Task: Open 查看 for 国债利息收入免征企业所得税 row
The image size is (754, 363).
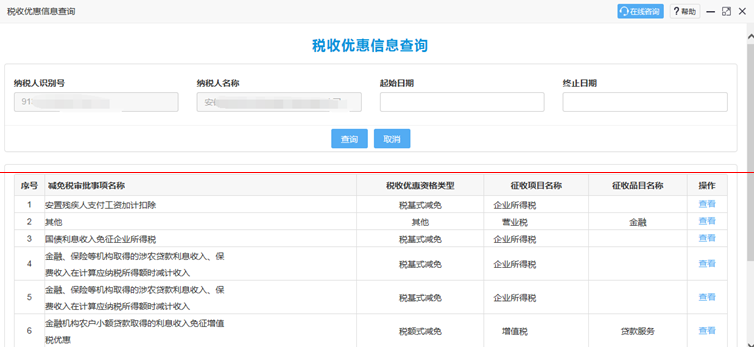Action: pyautogui.click(x=707, y=238)
